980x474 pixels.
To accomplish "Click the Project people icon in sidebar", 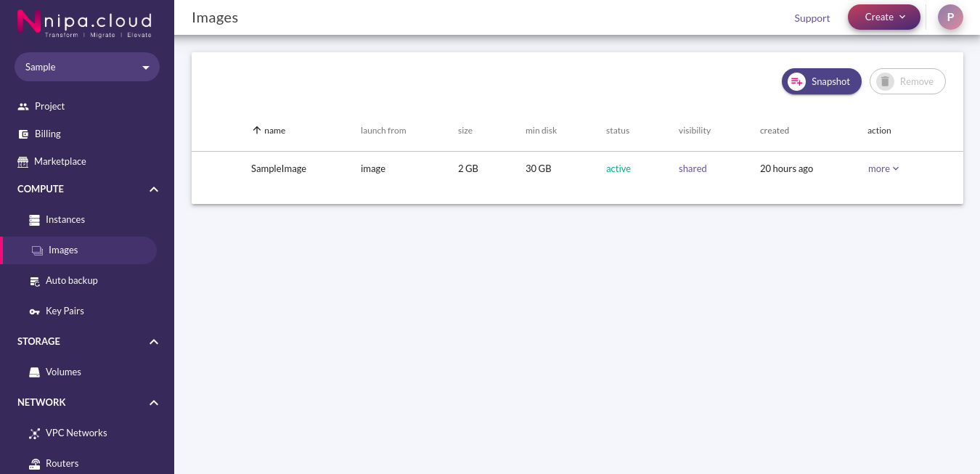I will [x=23, y=106].
